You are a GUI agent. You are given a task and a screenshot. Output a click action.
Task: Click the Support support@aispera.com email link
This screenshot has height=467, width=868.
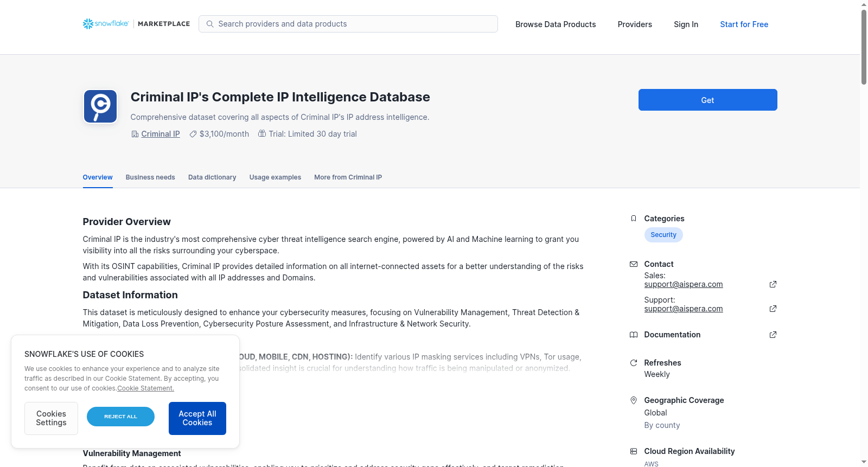[x=684, y=309]
